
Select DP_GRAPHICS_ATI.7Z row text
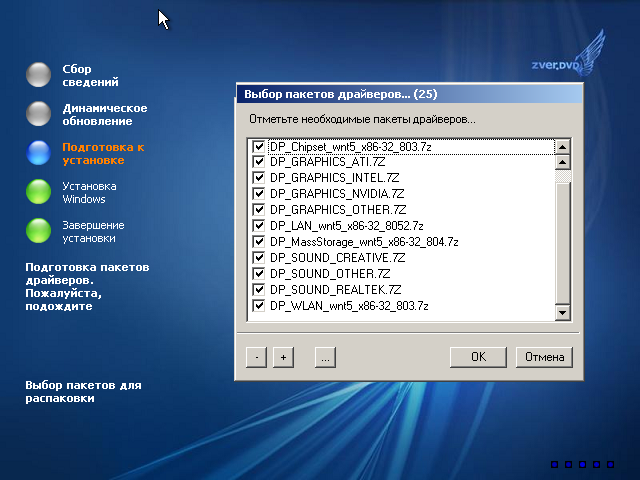click(x=328, y=162)
